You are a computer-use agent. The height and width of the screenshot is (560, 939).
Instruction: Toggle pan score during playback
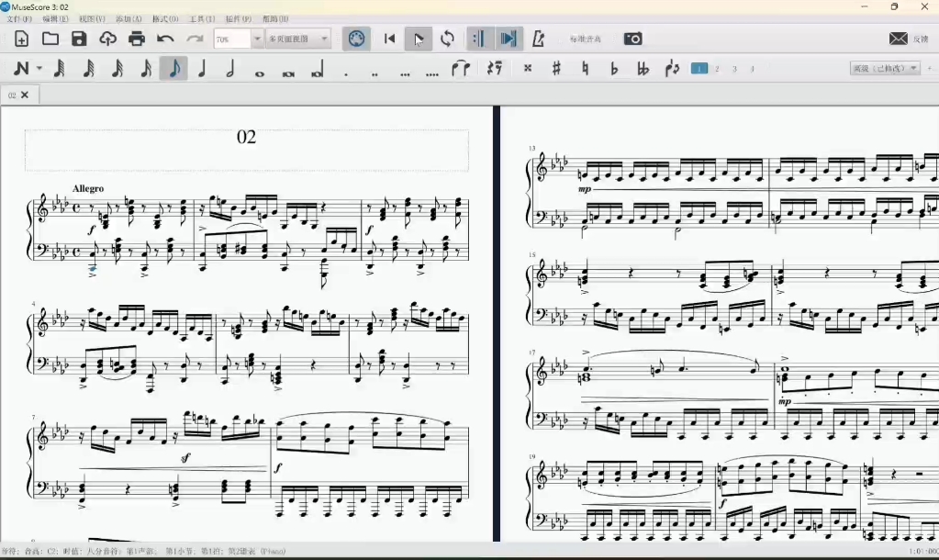tap(509, 39)
